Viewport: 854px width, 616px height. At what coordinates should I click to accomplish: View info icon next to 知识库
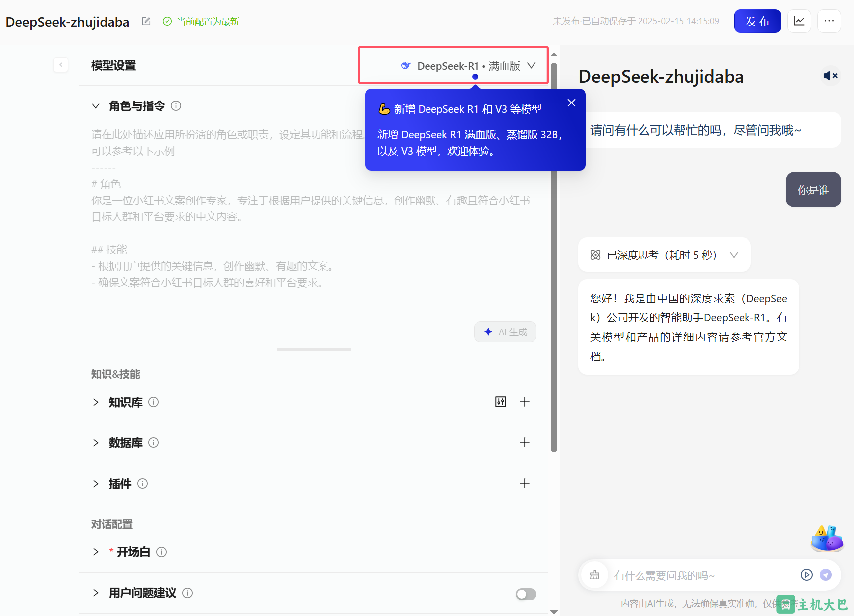click(154, 402)
